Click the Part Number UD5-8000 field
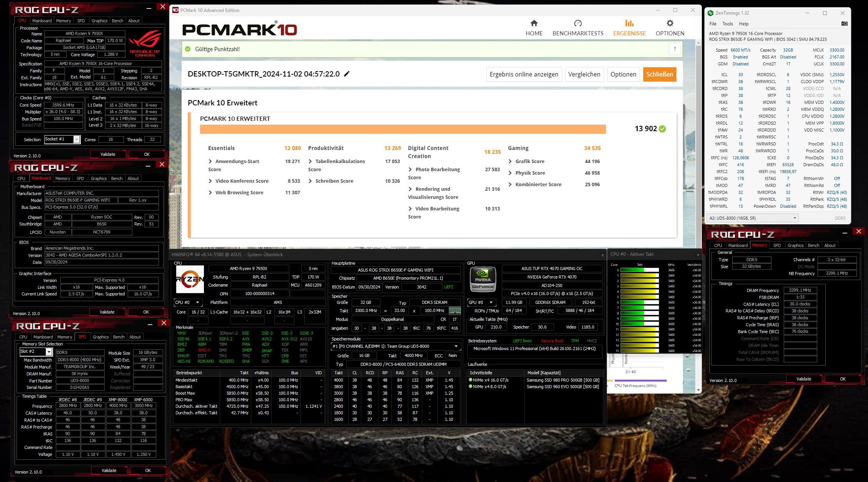Screen dimensions: 868x482 point(80,381)
